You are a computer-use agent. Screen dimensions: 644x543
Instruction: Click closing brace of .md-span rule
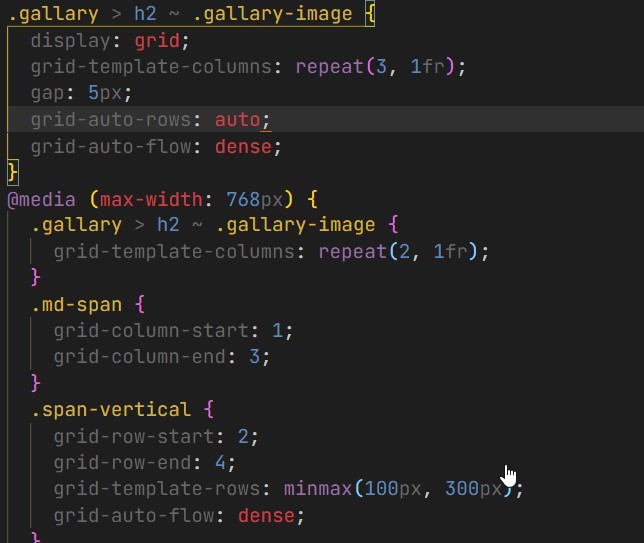pyautogui.click(x=36, y=383)
